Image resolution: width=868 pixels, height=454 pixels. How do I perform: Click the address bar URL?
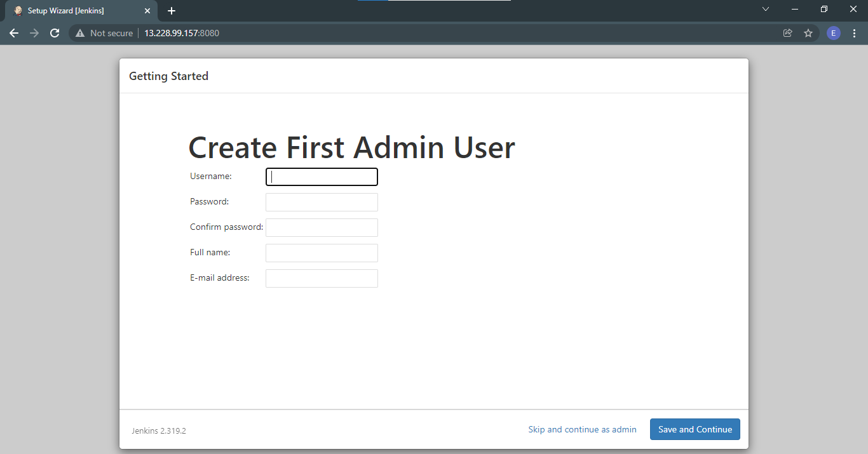click(182, 33)
